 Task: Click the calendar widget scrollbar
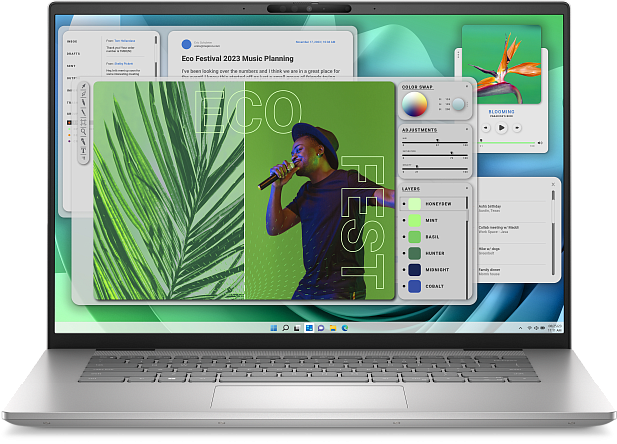tap(553, 232)
